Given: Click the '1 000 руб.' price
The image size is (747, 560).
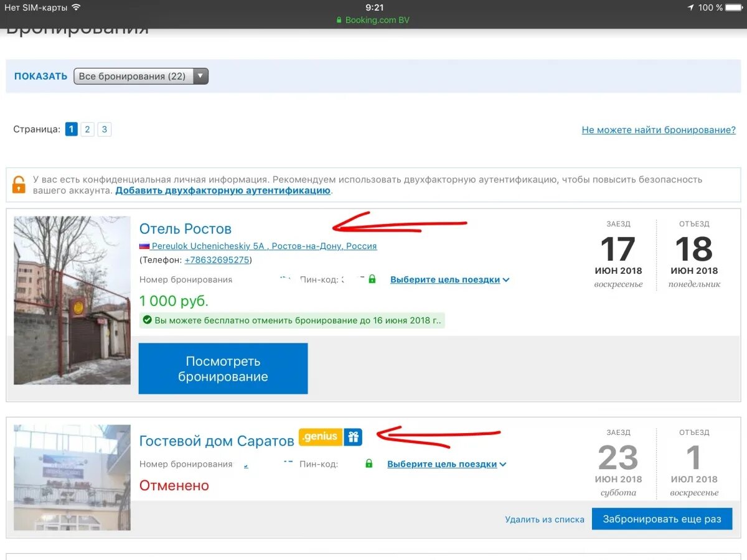Looking at the screenshot, I should [174, 301].
